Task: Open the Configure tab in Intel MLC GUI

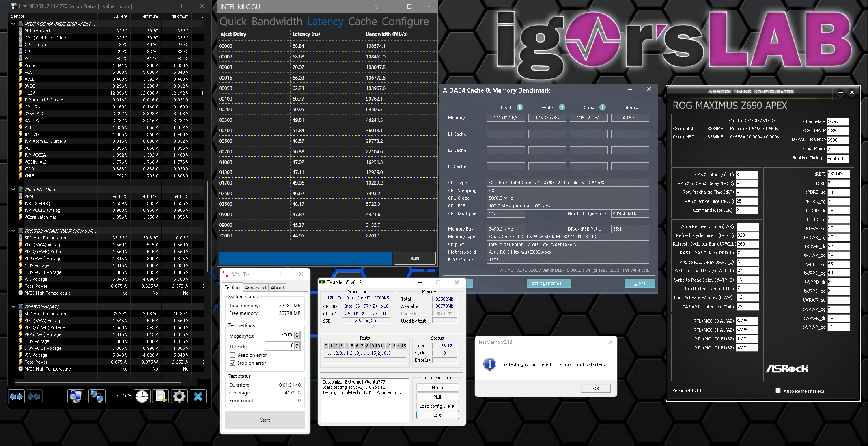Action: point(405,22)
